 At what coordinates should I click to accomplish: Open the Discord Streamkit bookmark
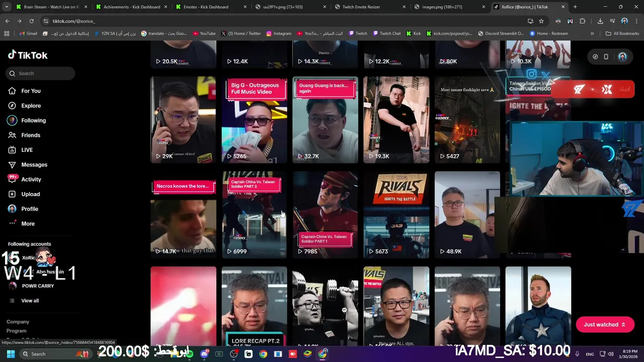pos(501,34)
